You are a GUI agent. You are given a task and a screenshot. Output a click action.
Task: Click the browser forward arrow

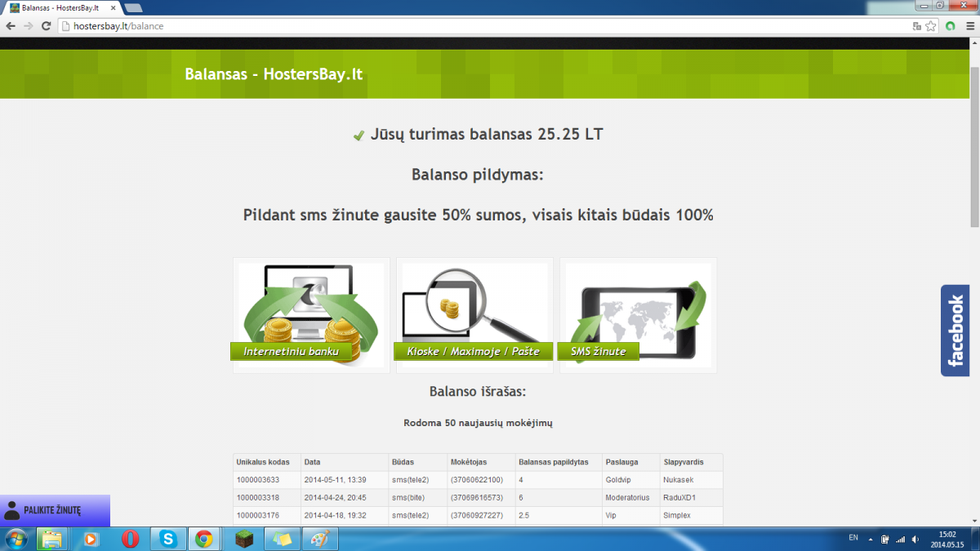click(29, 26)
